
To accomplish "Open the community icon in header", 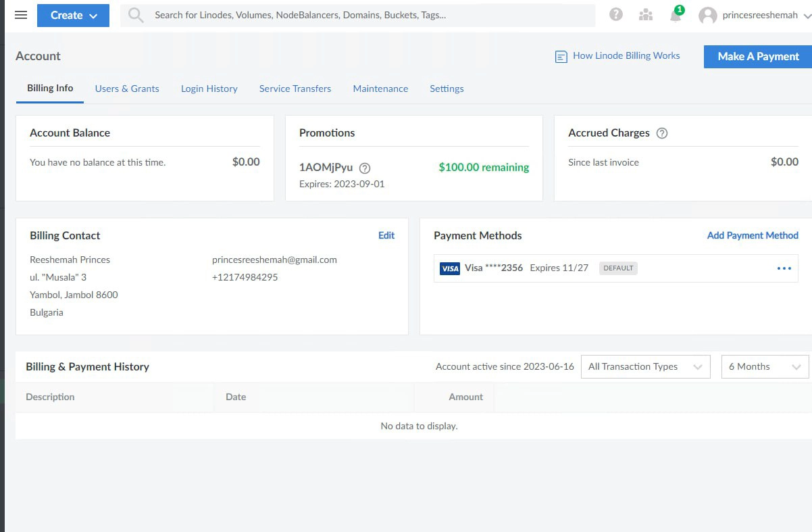I will 645,15.
